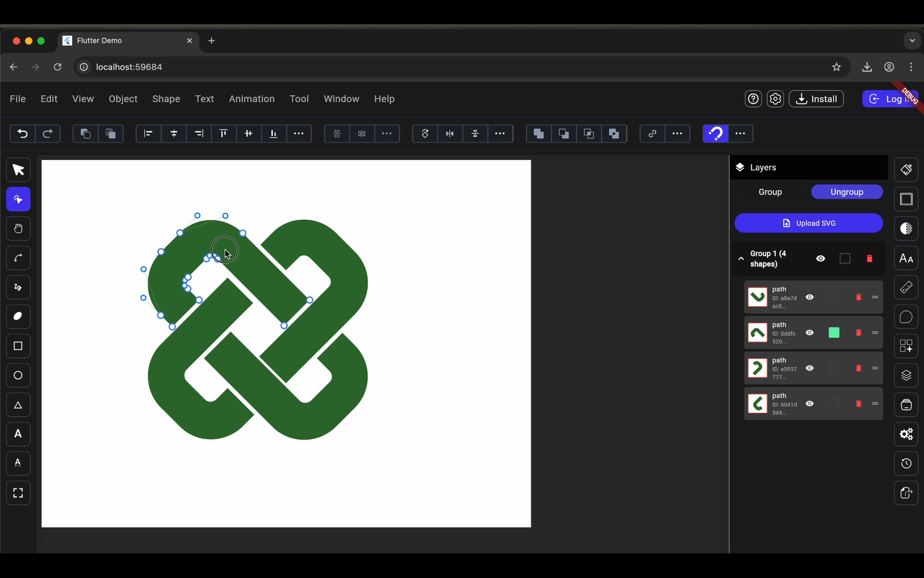Open the gradient panel in right sidebar
The width and height of the screenshot is (924, 578).
coord(906,228)
